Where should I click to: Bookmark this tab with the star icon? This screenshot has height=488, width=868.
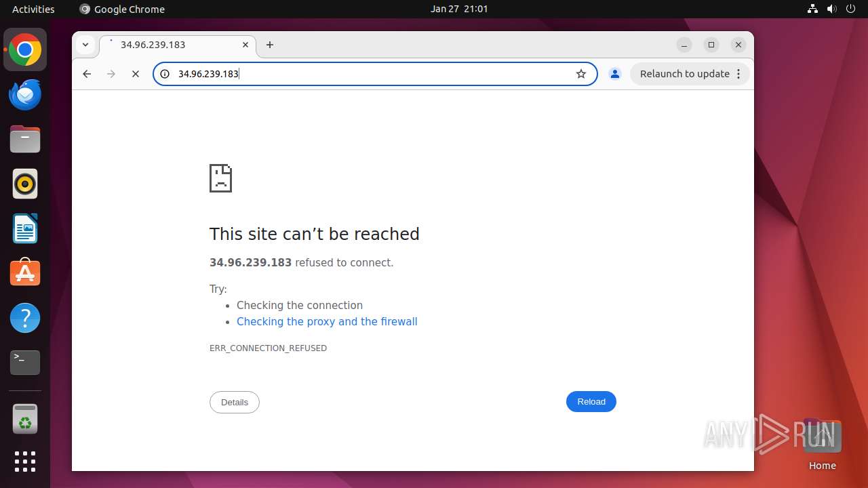[x=581, y=74]
